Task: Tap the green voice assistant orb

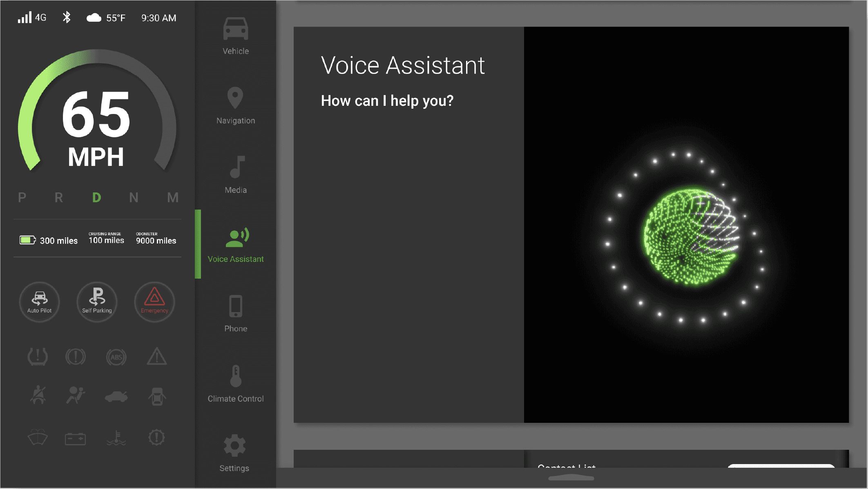Action: coord(691,237)
